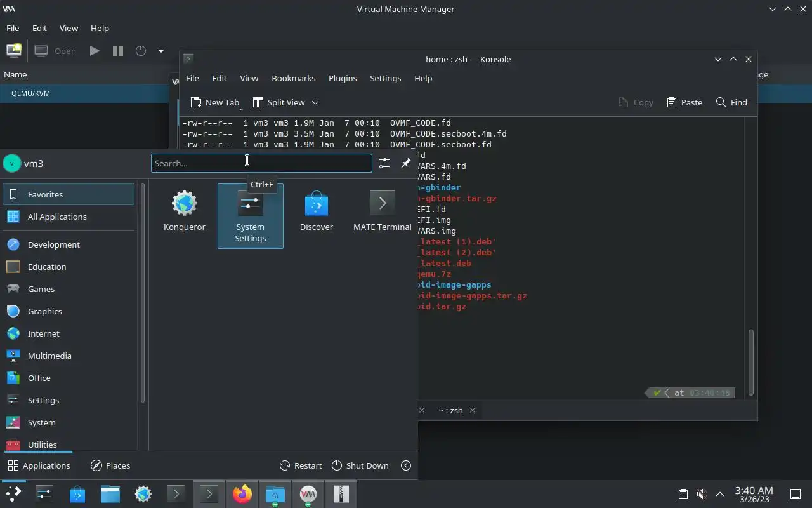Open Virtual Machine Manager File menu
812x508 pixels.
tap(13, 28)
